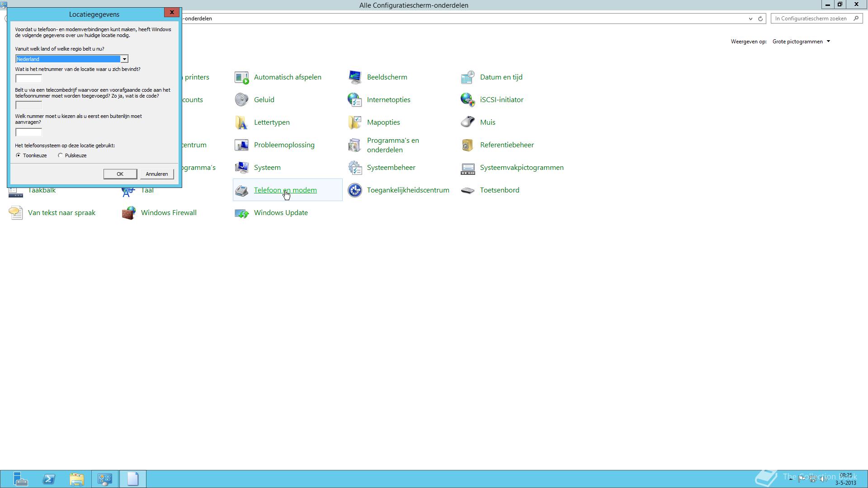Open the Toetsenbord keyboard icon
The image size is (868, 488).
[468, 190]
